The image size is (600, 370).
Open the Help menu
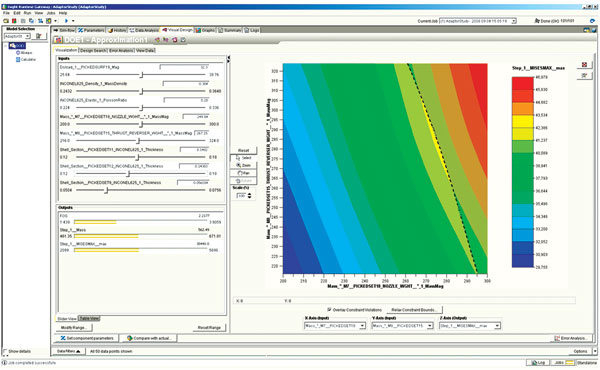(63, 13)
